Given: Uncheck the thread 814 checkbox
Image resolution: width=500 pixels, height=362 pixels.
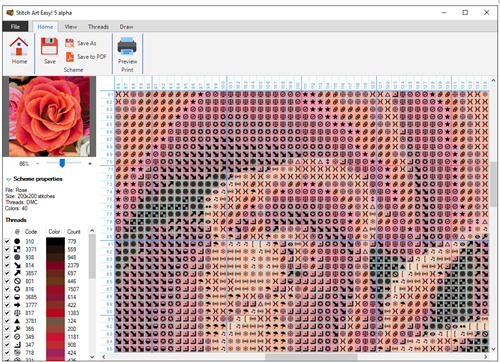Looking at the screenshot, I should (7, 265).
